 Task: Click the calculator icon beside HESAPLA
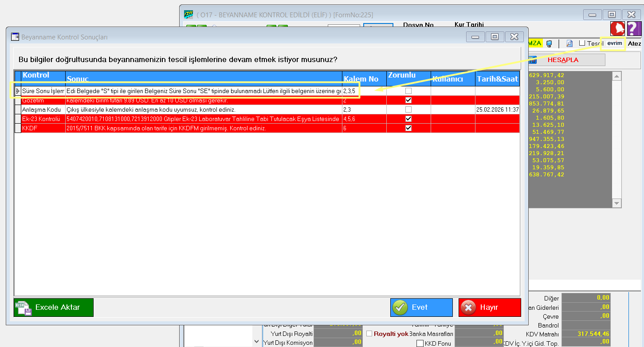point(533,60)
